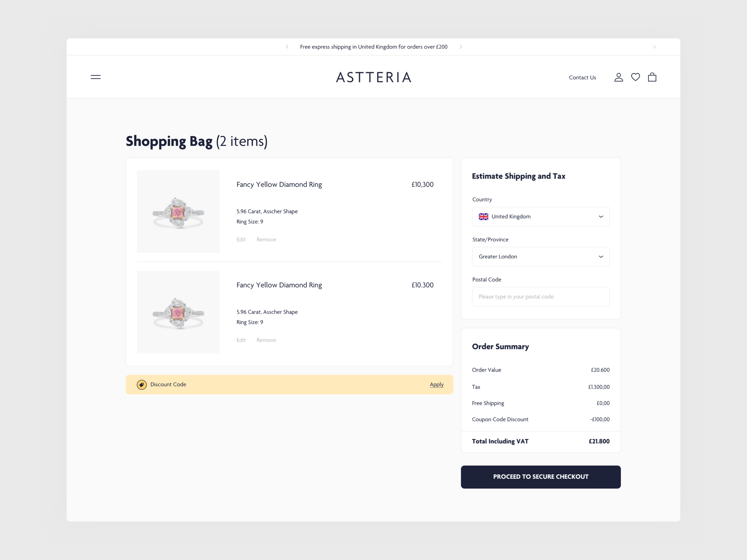Proceed to secure checkout
The width and height of the screenshot is (747, 560).
coord(540,477)
